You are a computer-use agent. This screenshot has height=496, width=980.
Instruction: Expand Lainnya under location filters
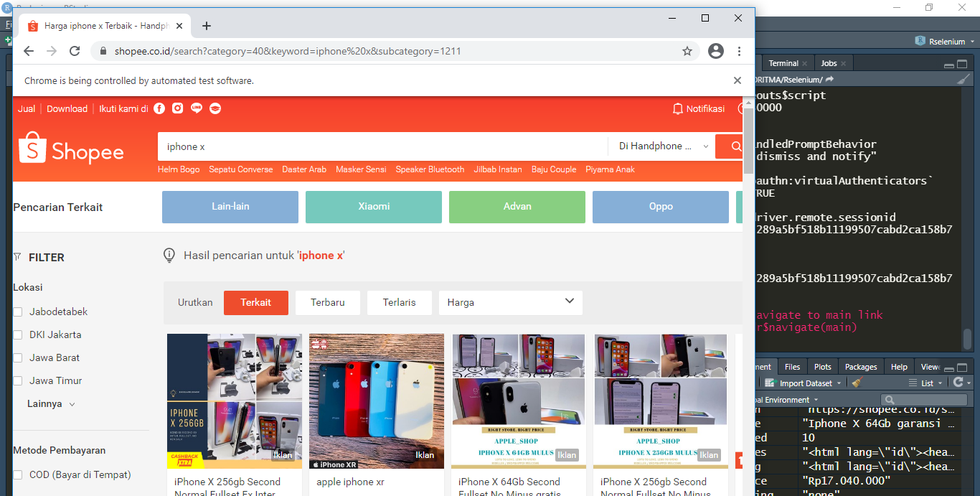pos(51,403)
